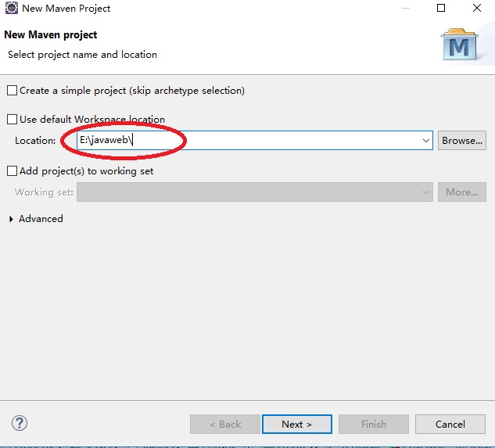This screenshot has height=448, width=495.
Task: Click the Browse... button
Action: [x=462, y=141]
